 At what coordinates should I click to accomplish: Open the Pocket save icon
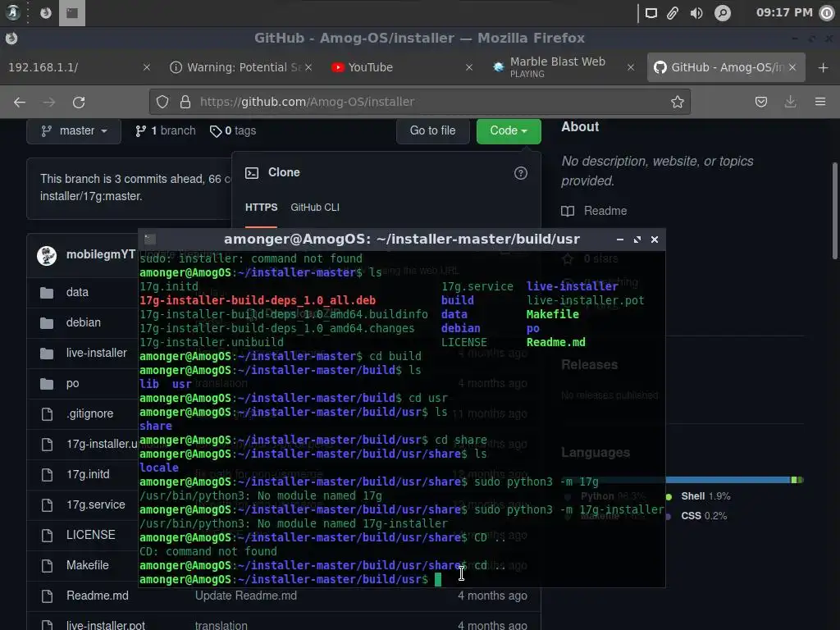[x=760, y=102]
